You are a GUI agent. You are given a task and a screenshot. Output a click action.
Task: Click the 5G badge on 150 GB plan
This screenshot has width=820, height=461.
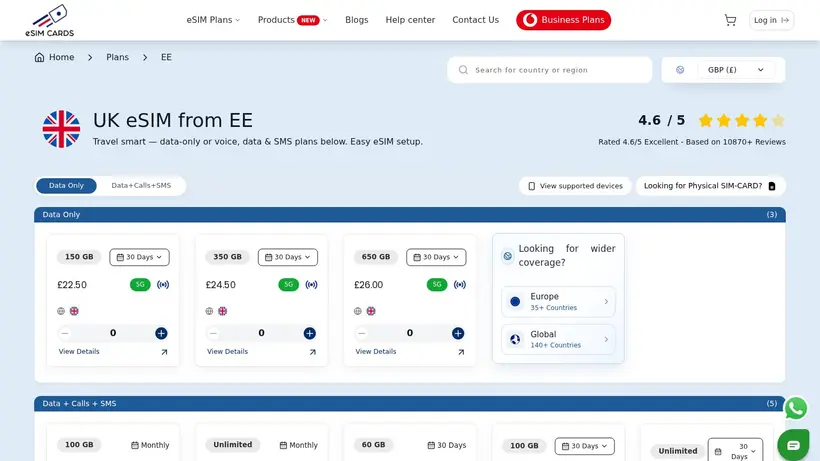click(x=140, y=284)
